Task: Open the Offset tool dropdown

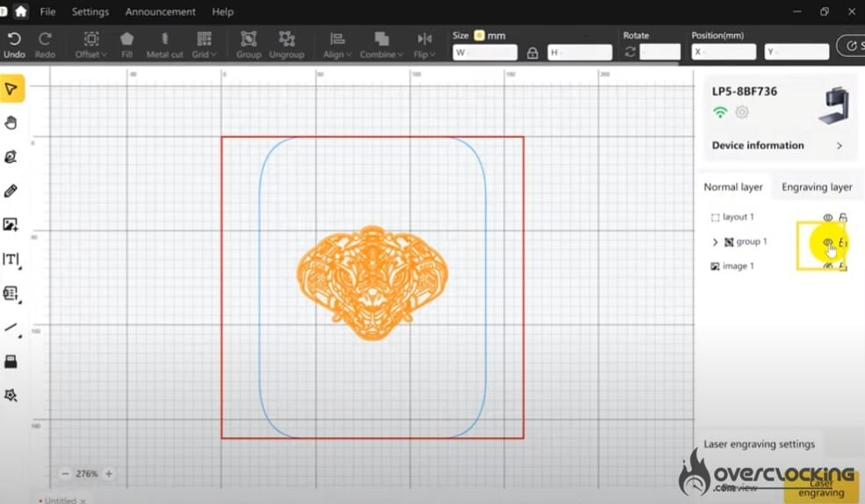Action: pos(91,45)
